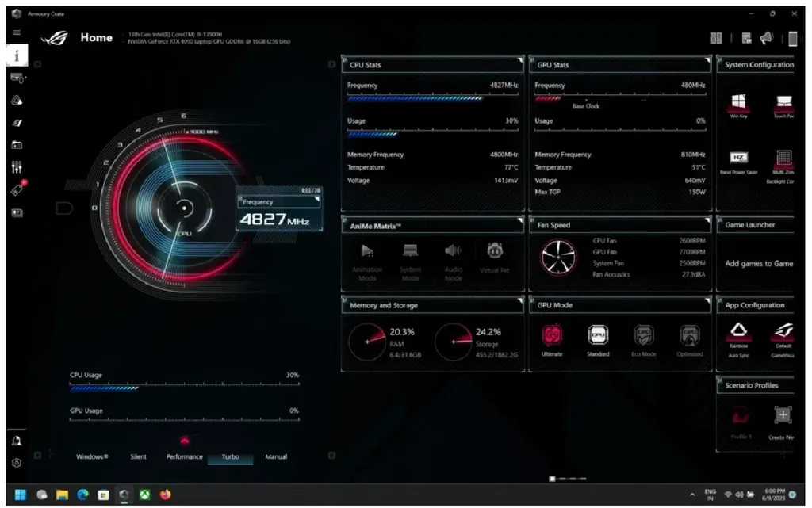Screen dimensions: 812x508
Task: Expand the GPU Stats panel corner arrow
Action: 707,61
